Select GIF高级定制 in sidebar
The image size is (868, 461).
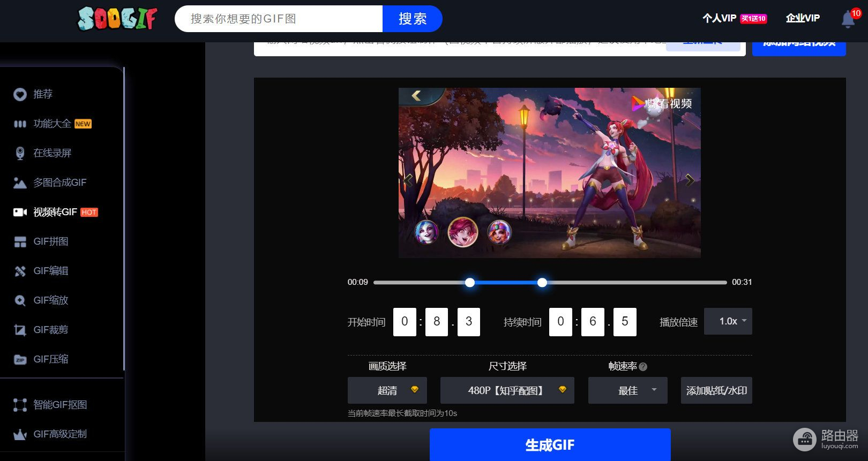(x=60, y=434)
